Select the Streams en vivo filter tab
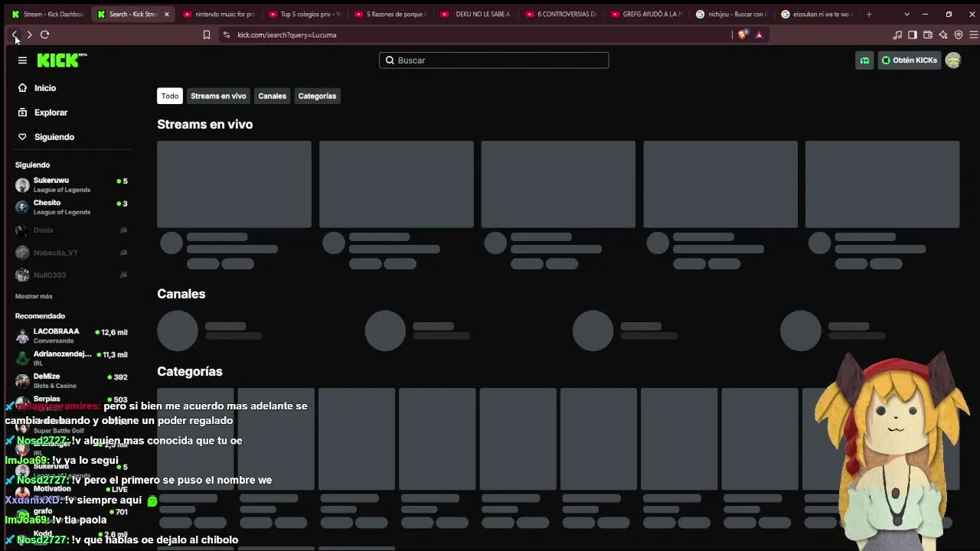Screen dimensions: 980x551 pos(218,96)
